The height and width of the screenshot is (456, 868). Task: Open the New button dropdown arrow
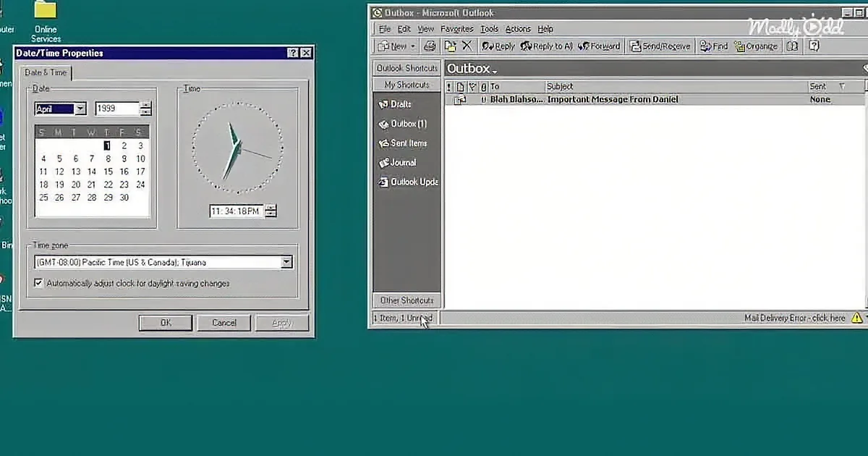click(413, 46)
